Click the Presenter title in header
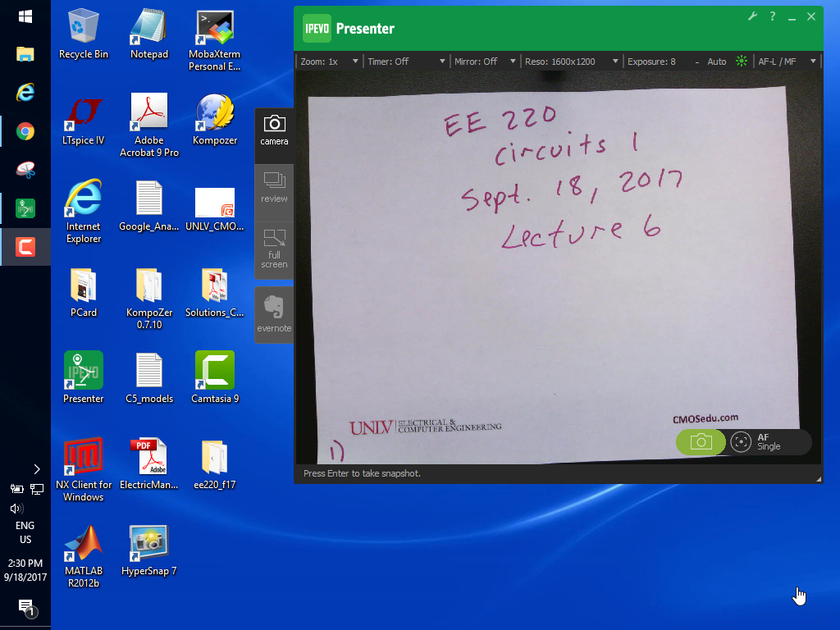840x630 pixels. pyautogui.click(x=365, y=29)
